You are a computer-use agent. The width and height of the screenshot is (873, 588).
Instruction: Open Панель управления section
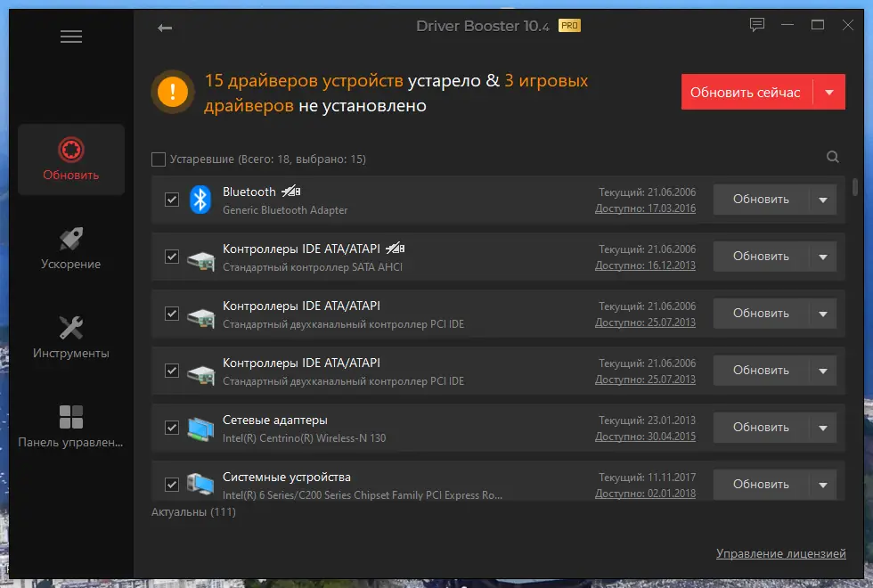(x=71, y=427)
